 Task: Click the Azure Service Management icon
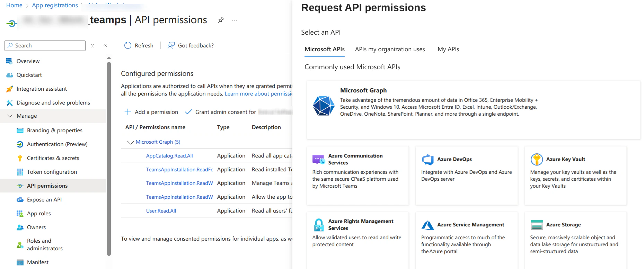pos(428,225)
